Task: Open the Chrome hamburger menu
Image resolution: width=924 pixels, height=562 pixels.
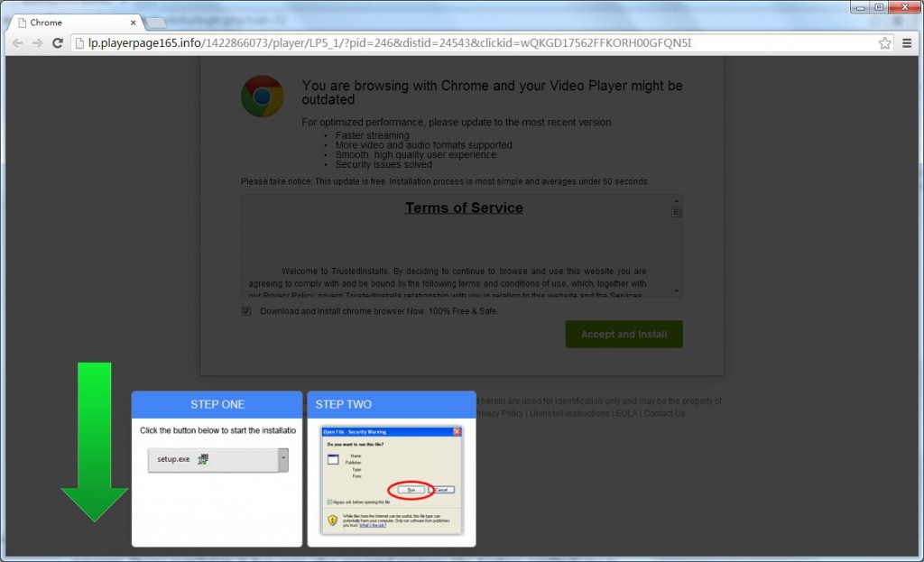Action: 907,43
